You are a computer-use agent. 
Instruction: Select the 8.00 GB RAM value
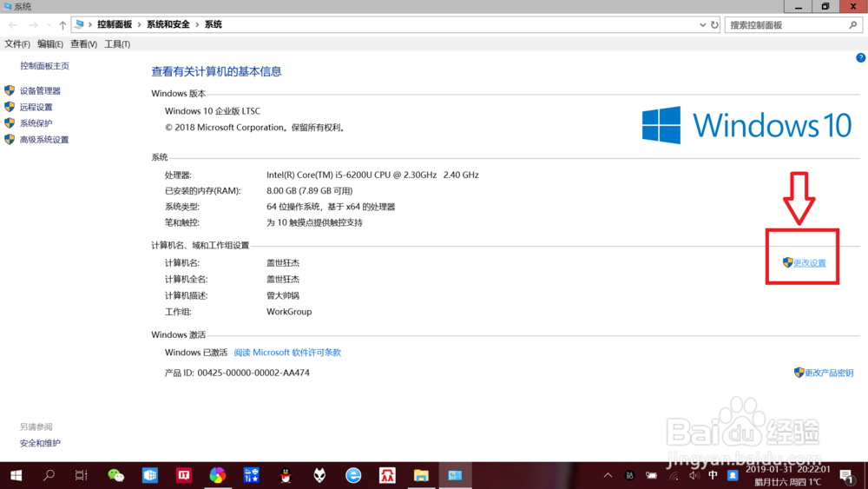coord(310,191)
